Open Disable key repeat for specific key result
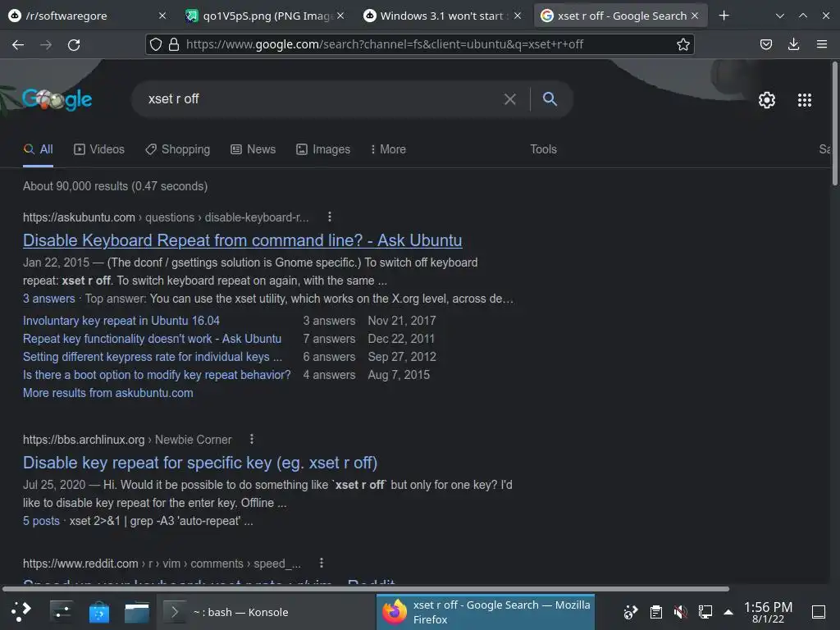840x630 pixels. 200,463
